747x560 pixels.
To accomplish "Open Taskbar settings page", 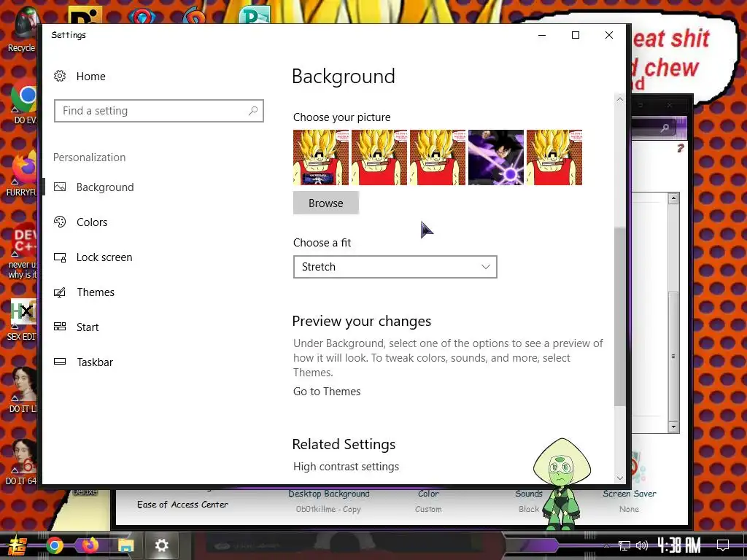I will pyautogui.click(x=83, y=362).
